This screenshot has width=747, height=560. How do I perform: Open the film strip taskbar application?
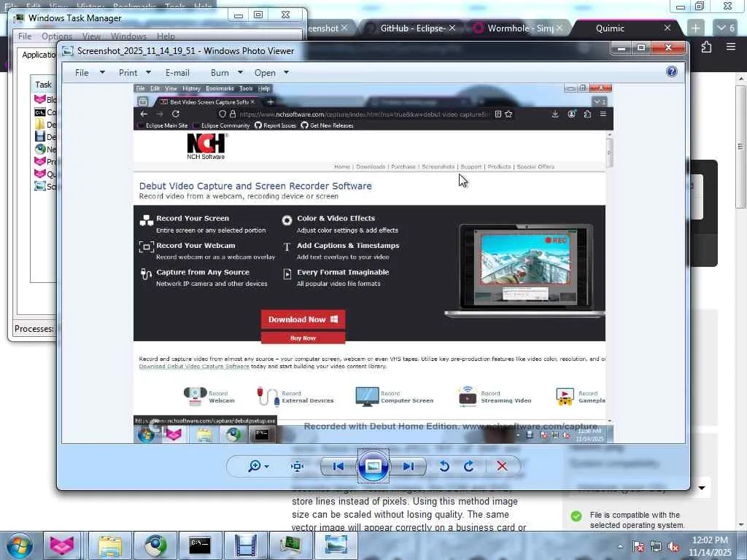(245, 545)
